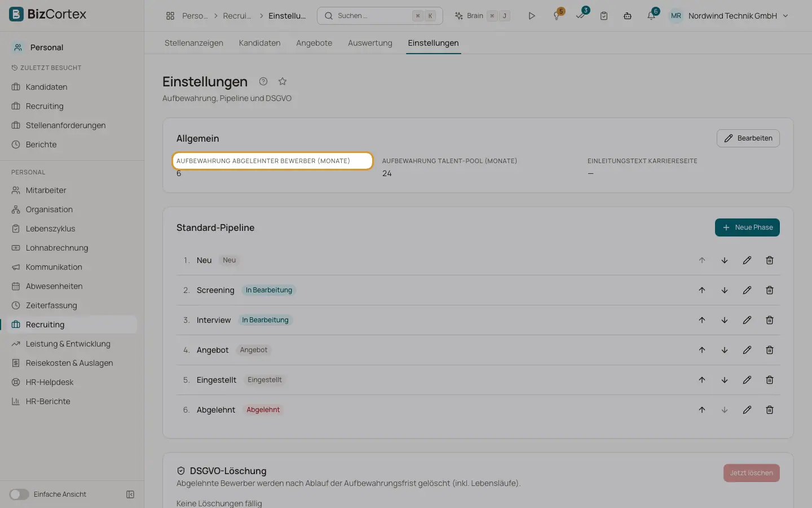The image size is (812, 508).
Task: Switch to the Auswertung tab
Action: [x=370, y=43]
